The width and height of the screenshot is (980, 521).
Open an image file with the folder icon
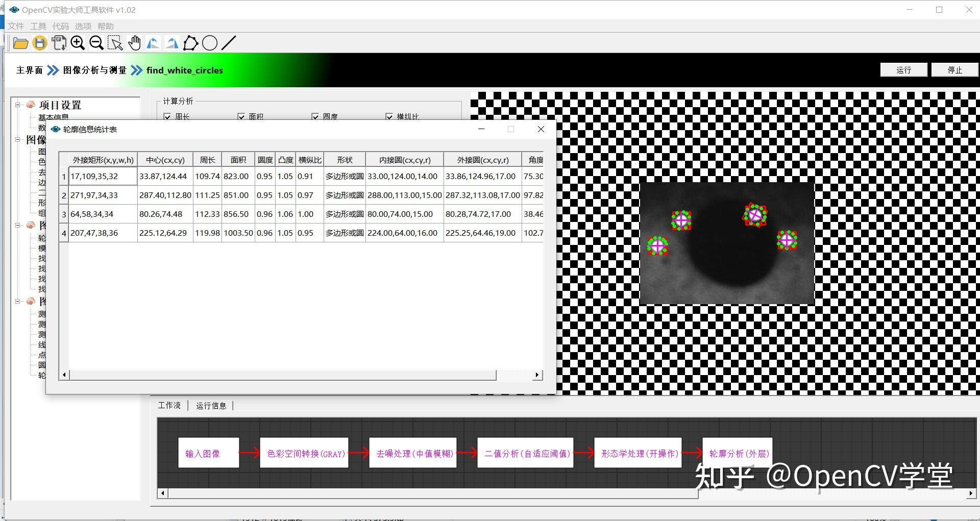tap(20, 43)
